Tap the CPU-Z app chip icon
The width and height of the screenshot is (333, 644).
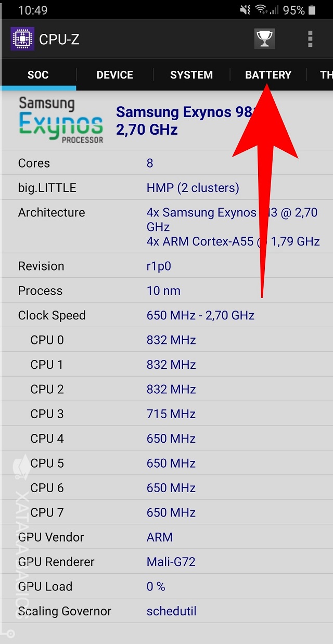[x=22, y=39]
